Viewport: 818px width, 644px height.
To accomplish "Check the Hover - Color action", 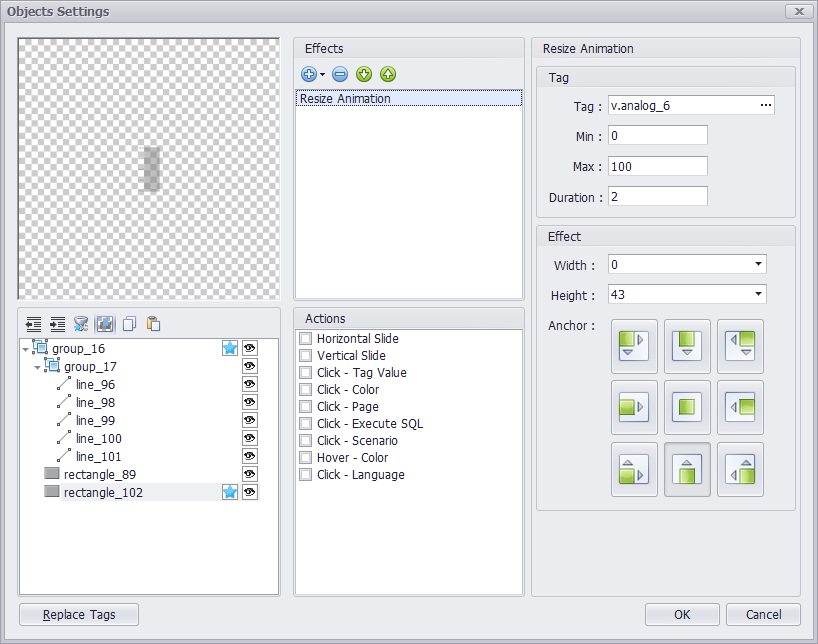I will 306,458.
